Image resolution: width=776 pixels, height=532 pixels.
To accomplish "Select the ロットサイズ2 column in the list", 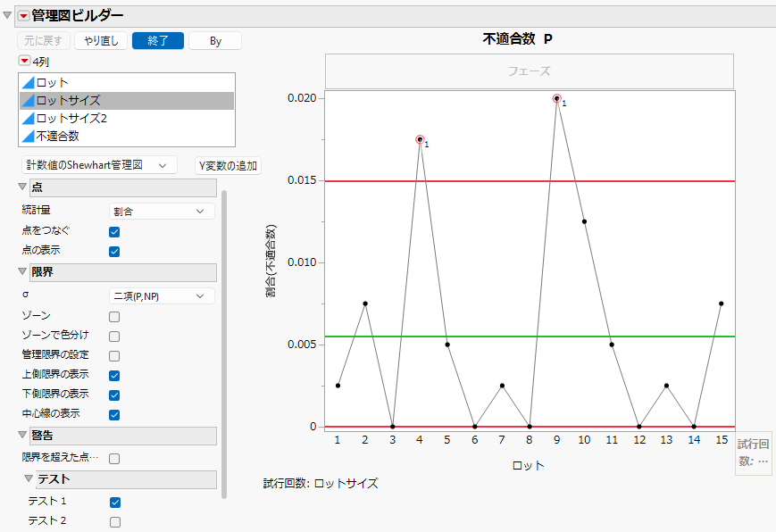I will pos(127,119).
